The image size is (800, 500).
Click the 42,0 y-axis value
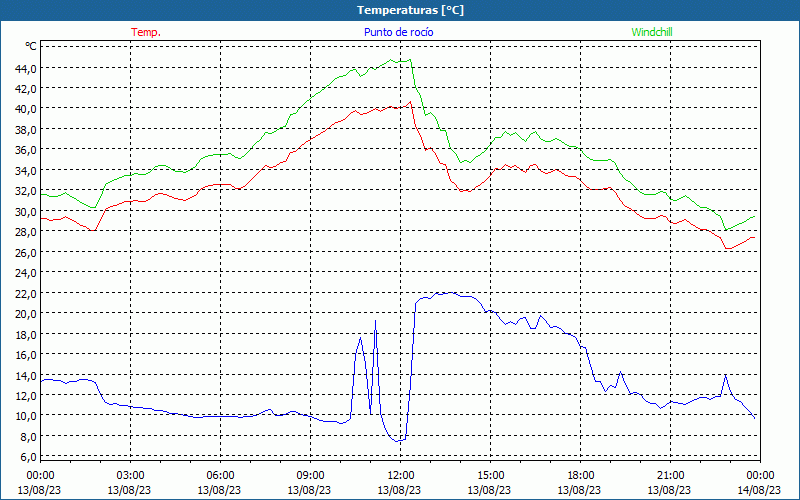pos(26,89)
